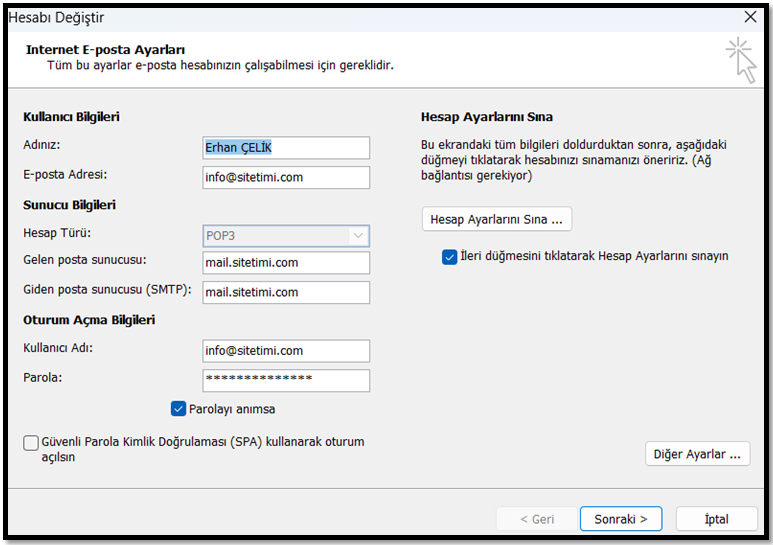Screen dimensions: 773x545
Task: Focus the Adınız name field
Action: pyautogui.click(x=286, y=148)
